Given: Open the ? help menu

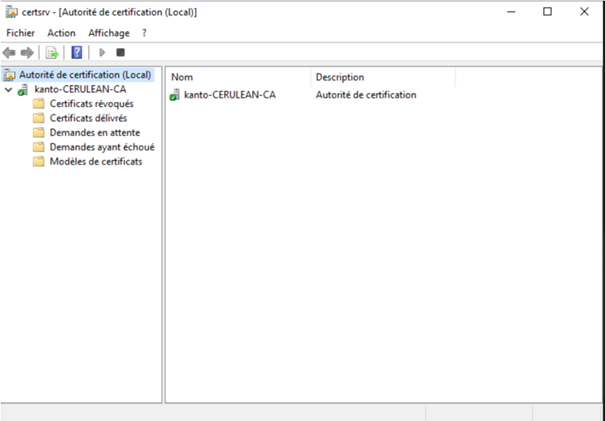Looking at the screenshot, I should 144,33.
